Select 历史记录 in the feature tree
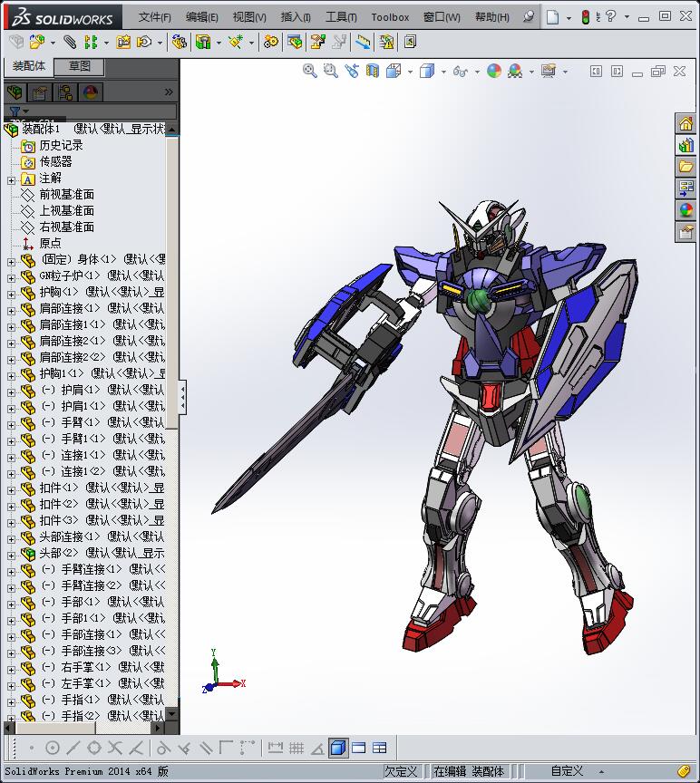Viewport: 700px width, 783px height. coord(61,145)
